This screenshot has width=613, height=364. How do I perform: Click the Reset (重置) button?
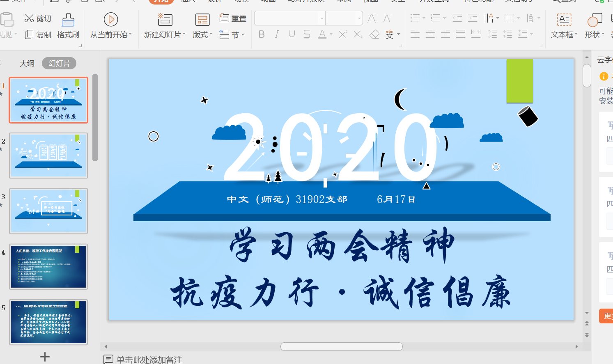point(233,18)
